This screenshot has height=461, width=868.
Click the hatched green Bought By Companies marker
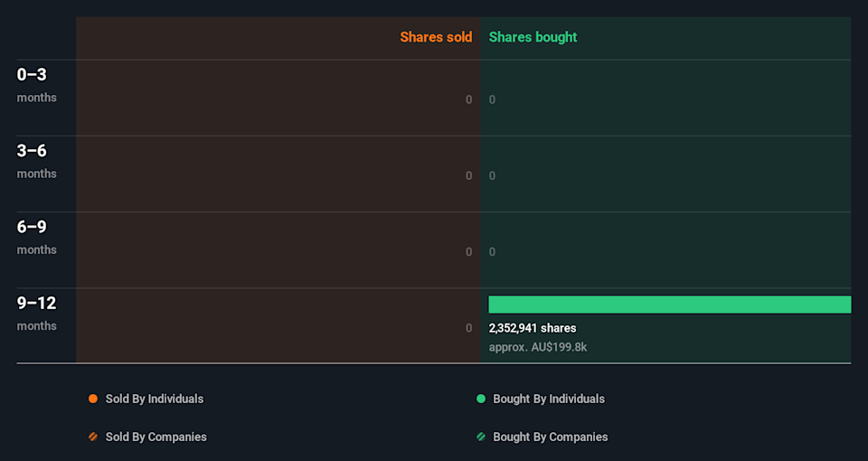[x=481, y=437]
